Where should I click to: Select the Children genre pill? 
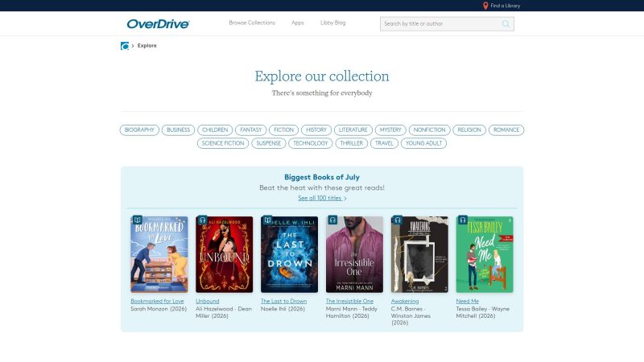click(x=215, y=130)
